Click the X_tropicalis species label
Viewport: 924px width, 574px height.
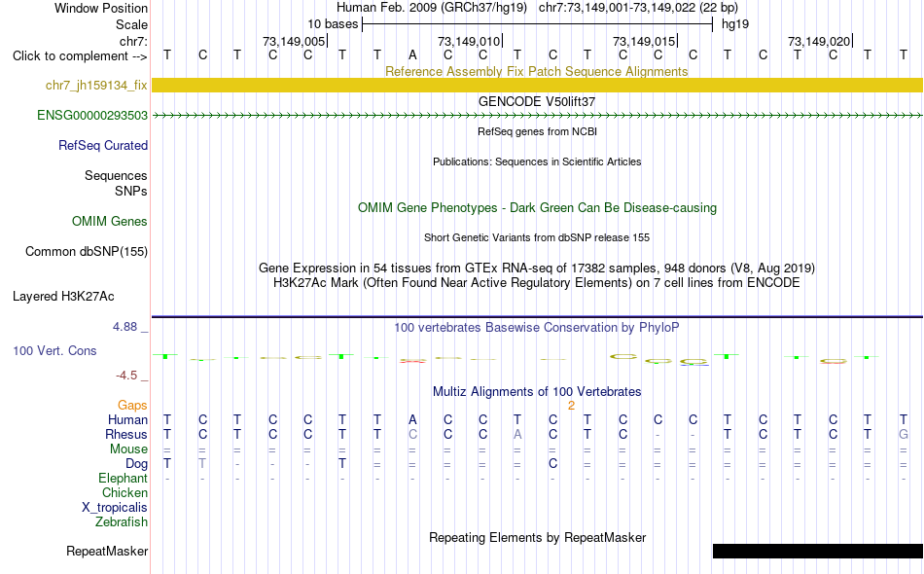(115, 508)
